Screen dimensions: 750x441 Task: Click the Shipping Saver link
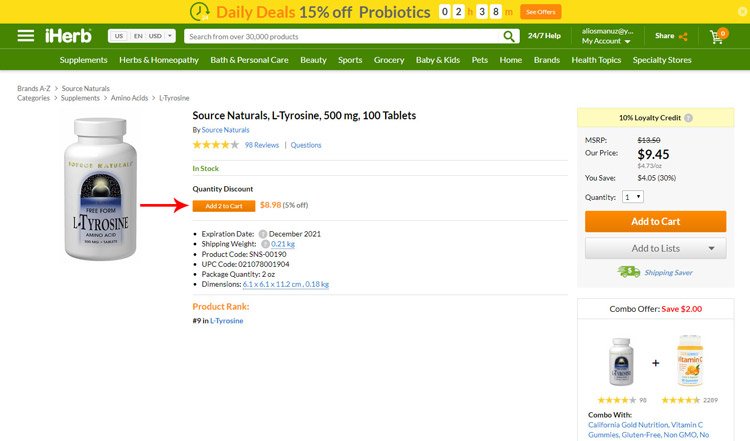tap(668, 272)
